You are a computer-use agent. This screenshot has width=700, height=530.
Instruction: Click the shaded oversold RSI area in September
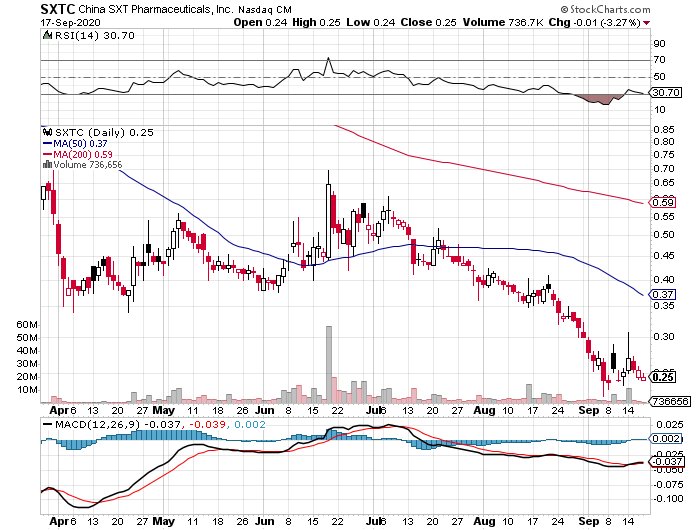coord(600,100)
